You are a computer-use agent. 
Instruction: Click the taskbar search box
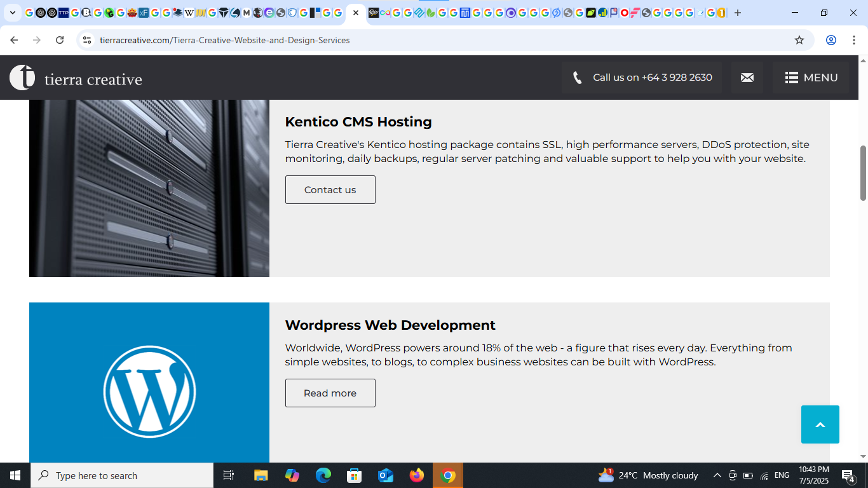(122, 475)
